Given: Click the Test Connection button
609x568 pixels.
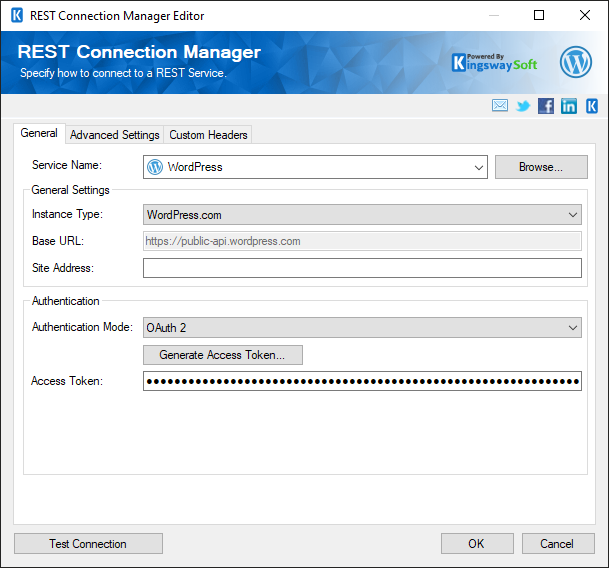Looking at the screenshot, I should [88, 544].
